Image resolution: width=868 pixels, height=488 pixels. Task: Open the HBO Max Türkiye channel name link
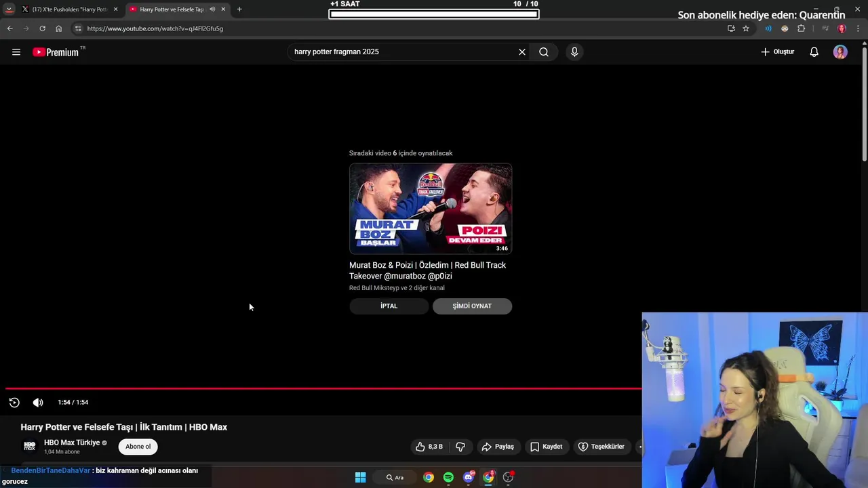point(72,443)
